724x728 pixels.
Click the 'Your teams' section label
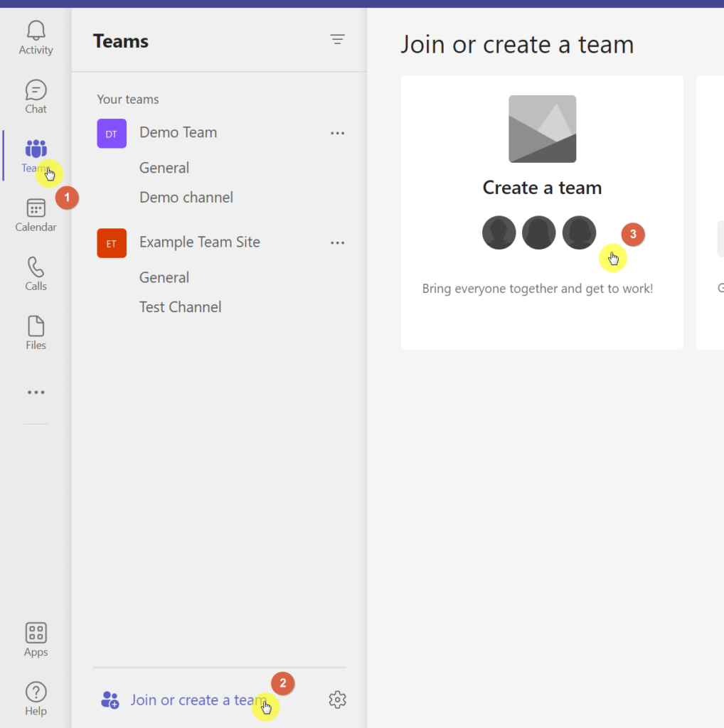pyautogui.click(x=128, y=100)
